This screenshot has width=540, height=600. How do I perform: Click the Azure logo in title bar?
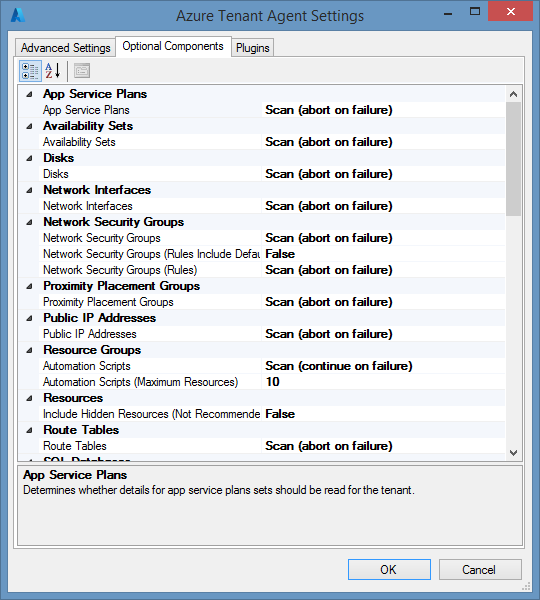point(18,15)
